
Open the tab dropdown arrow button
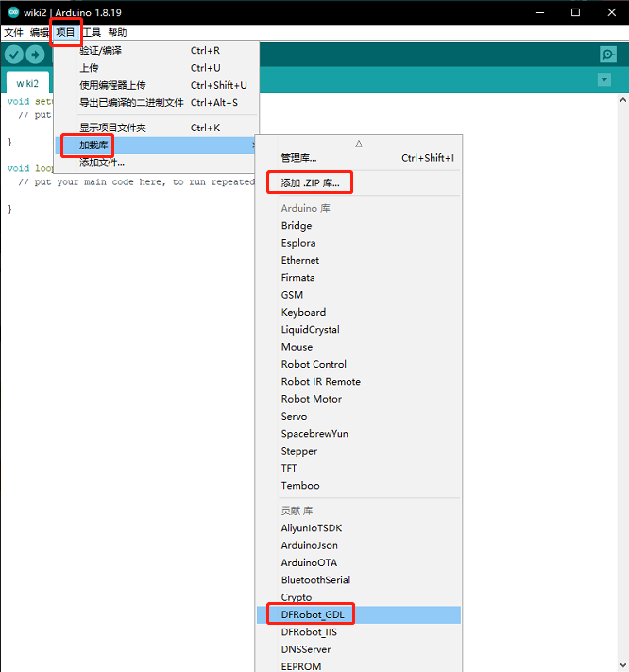(x=604, y=79)
